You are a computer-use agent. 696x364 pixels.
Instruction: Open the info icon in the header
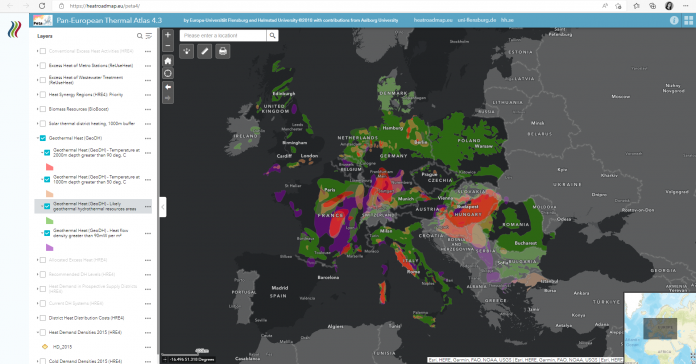674,20
